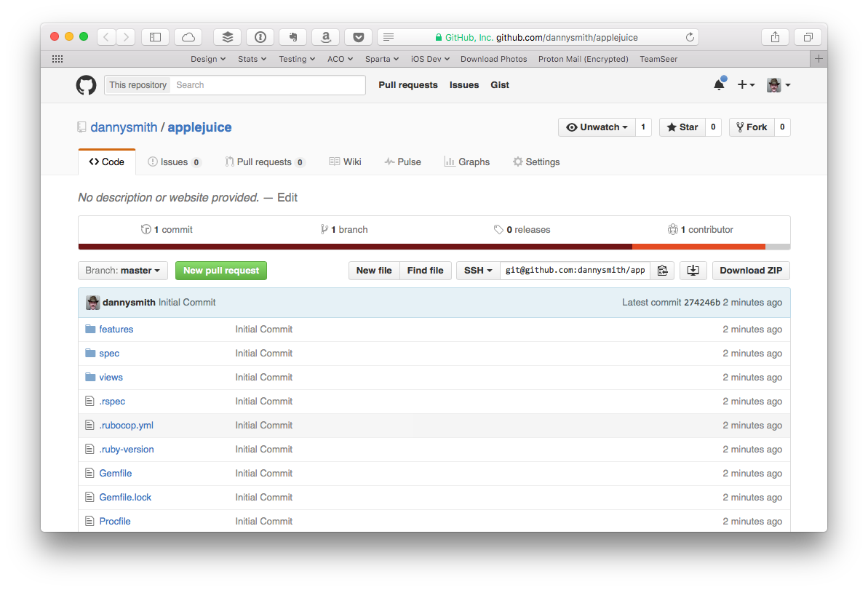The width and height of the screenshot is (868, 590).
Task: Open the Graphs tab
Action: pos(467,162)
